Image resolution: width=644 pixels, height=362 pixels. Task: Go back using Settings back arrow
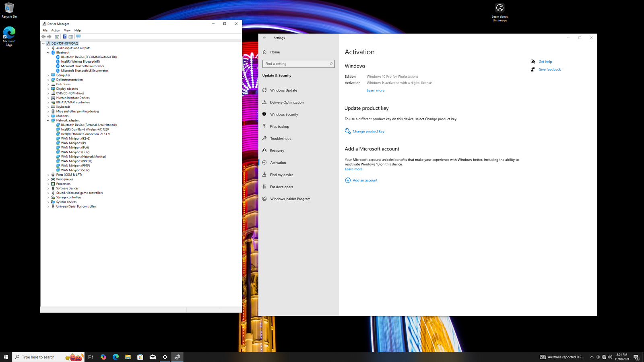pos(264,38)
